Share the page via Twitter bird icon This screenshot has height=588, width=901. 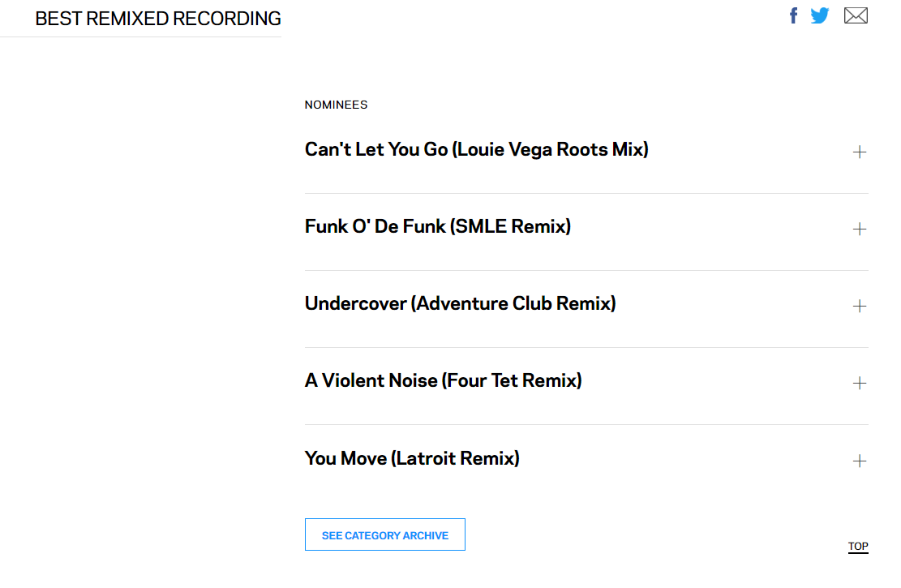click(820, 15)
